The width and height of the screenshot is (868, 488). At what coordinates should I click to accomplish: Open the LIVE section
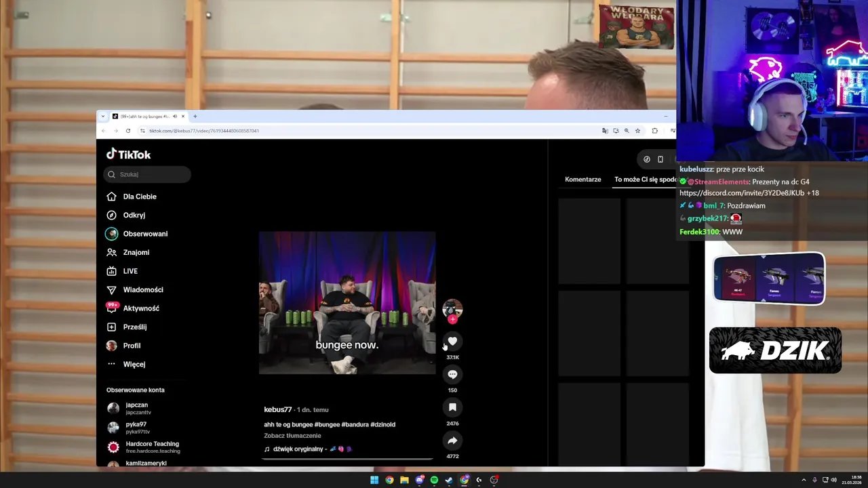tap(122, 271)
